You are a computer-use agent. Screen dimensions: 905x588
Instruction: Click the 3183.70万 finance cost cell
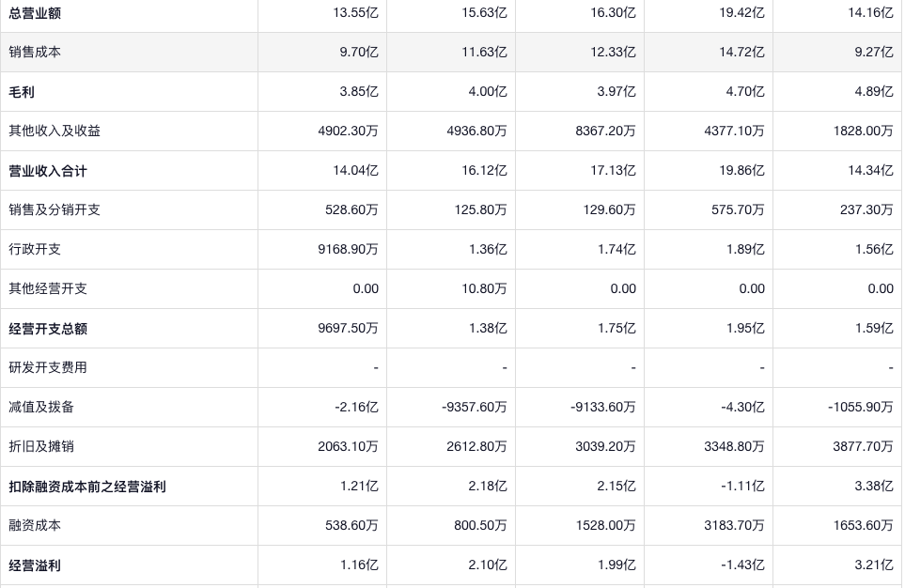734,526
